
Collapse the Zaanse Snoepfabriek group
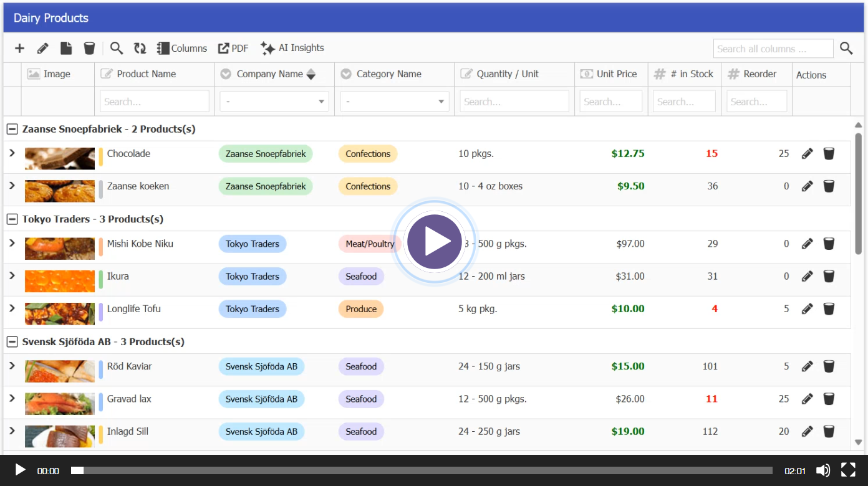click(x=12, y=129)
